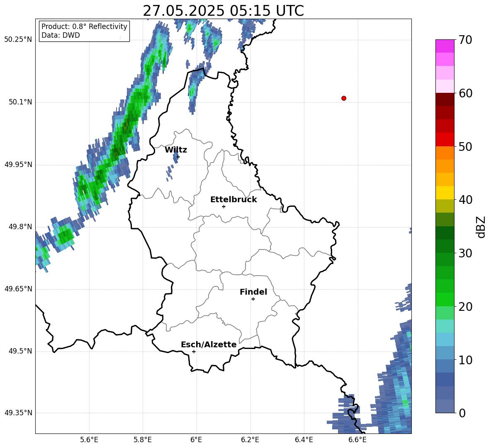Click the 6.2°E longitude label
The width and height of the screenshot is (491, 448).
[x=250, y=440]
